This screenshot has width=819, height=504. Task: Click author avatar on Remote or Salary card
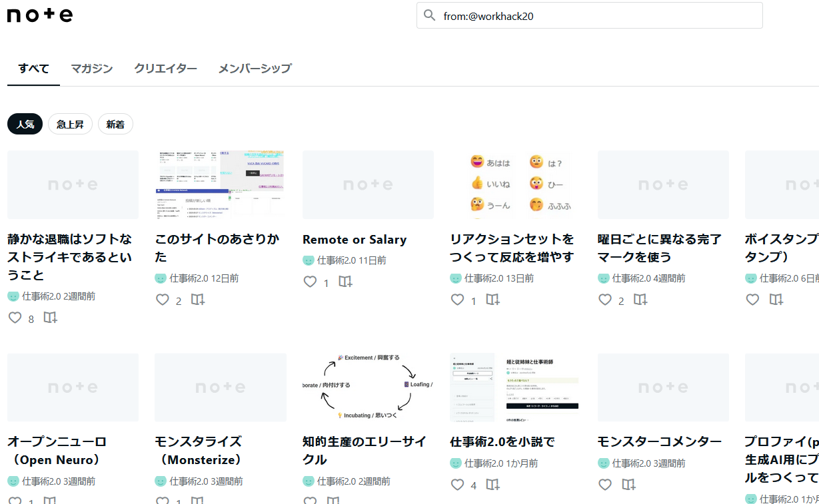[309, 260]
